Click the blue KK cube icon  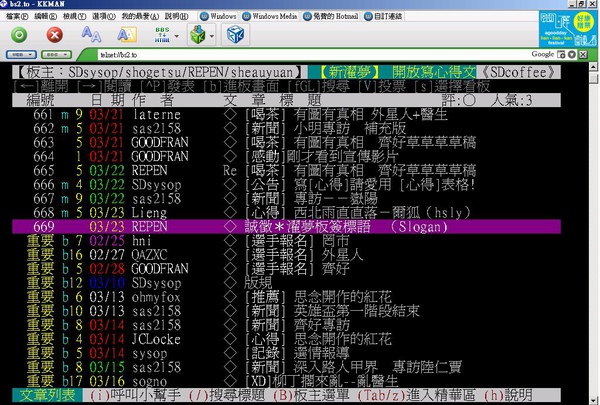[235, 34]
